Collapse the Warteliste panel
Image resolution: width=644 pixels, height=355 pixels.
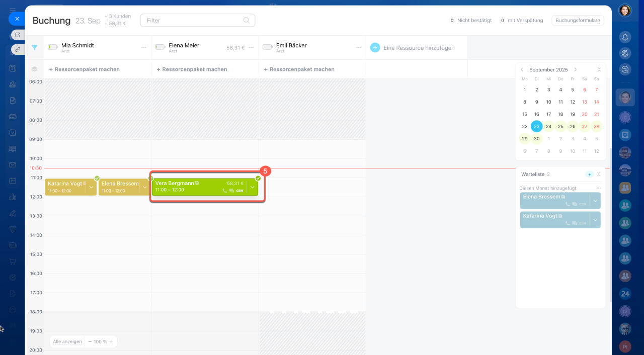[x=599, y=174]
